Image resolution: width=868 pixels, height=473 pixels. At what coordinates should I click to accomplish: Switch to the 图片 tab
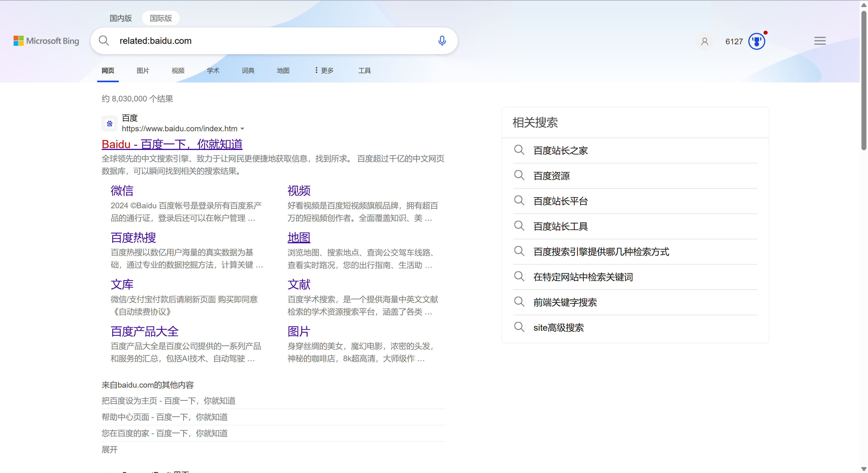point(143,70)
